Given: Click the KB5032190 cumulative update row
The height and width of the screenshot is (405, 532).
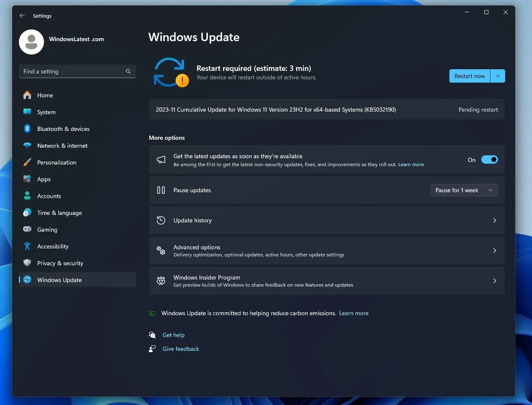Looking at the screenshot, I should pos(327,110).
